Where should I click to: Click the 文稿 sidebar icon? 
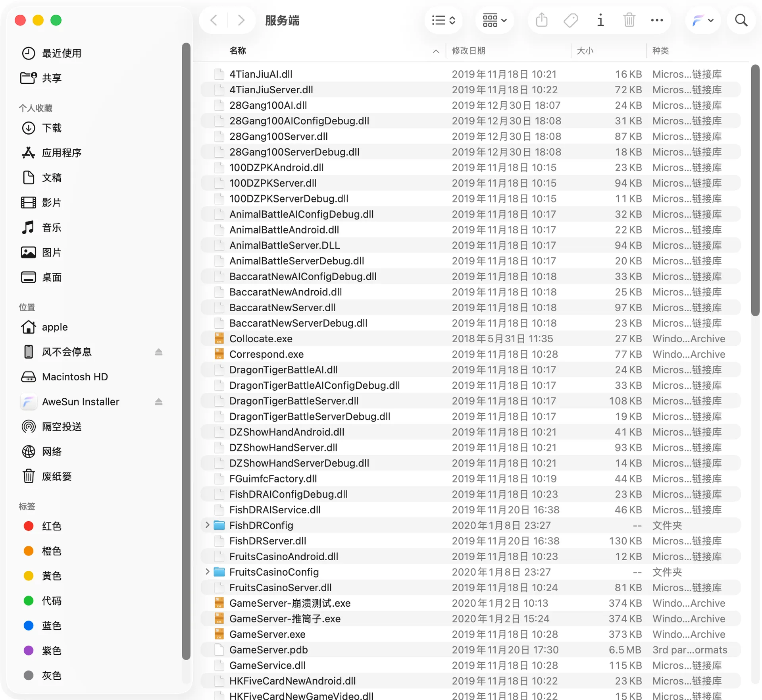(x=28, y=177)
